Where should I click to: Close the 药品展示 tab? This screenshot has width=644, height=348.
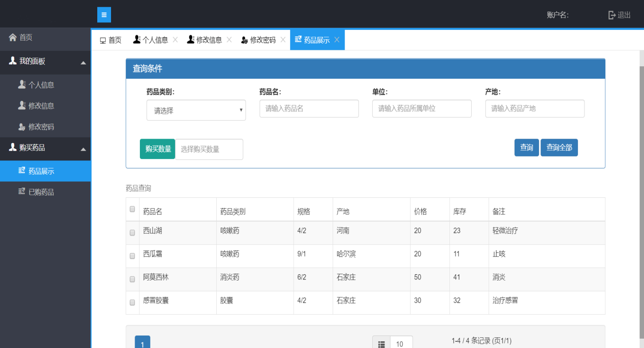tap(337, 40)
